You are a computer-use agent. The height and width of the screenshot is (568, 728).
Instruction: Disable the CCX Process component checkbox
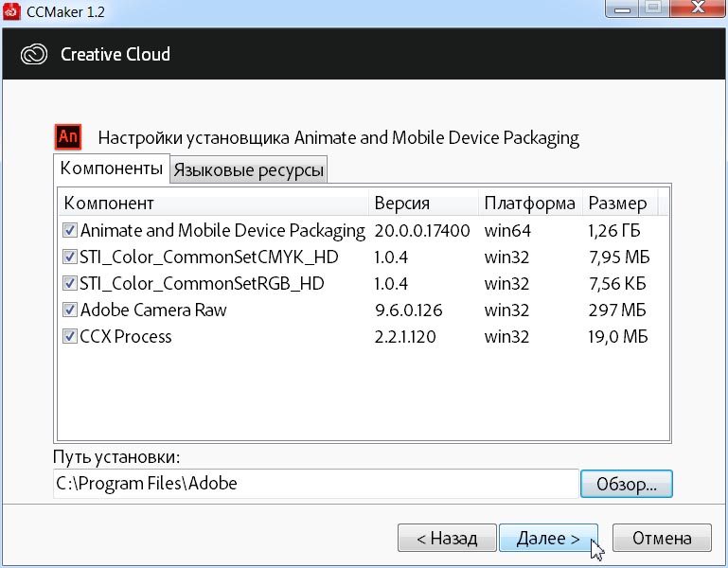point(70,336)
